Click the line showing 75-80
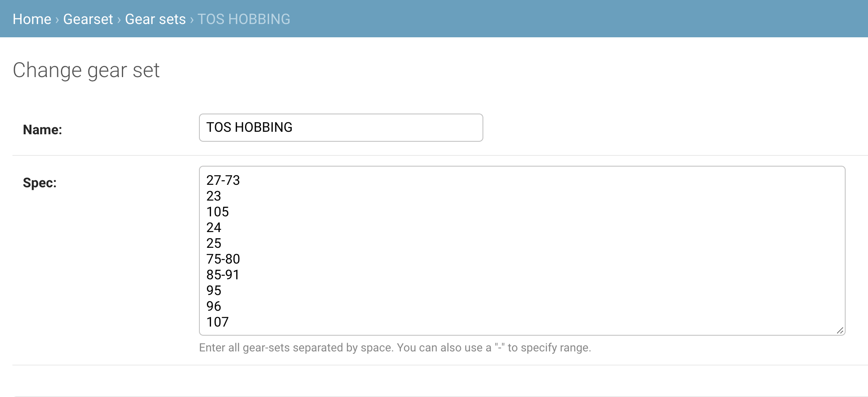Image resolution: width=868 pixels, height=397 pixels. coord(223,259)
